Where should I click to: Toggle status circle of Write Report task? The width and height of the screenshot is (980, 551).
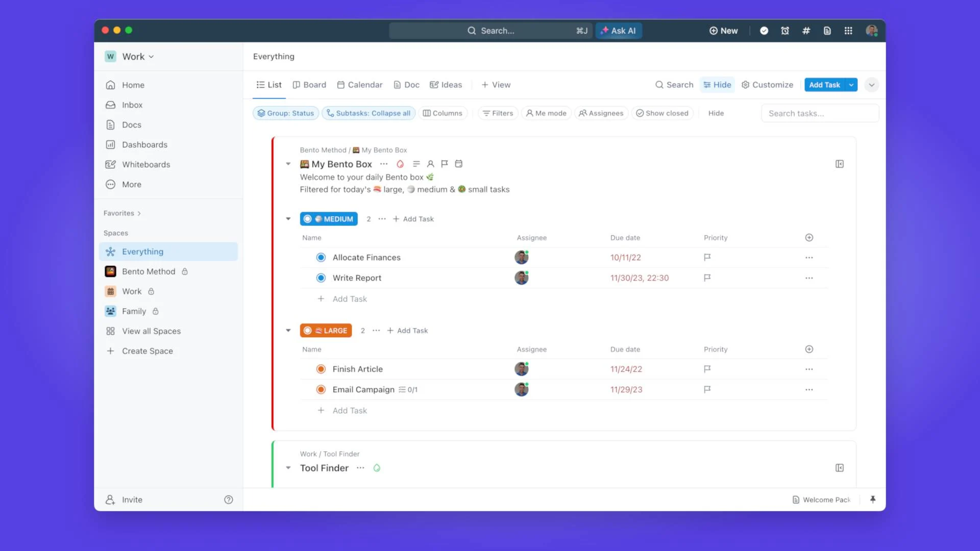click(321, 278)
